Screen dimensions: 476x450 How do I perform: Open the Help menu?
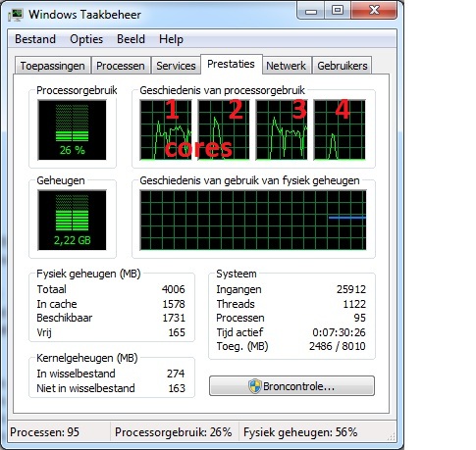(171, 39)
